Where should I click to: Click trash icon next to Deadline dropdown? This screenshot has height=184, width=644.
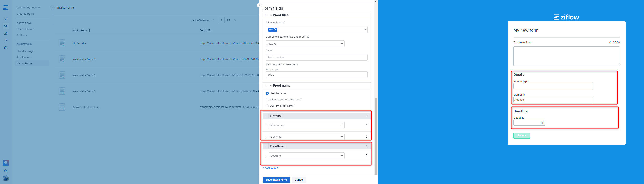[x=366, y=155]
